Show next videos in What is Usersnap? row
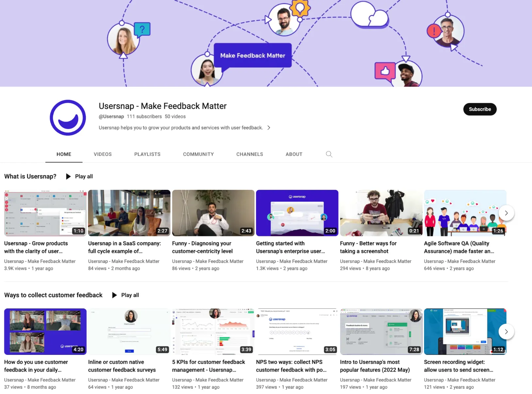The height and width of the screenshot is (394, 532). (506, 213)
